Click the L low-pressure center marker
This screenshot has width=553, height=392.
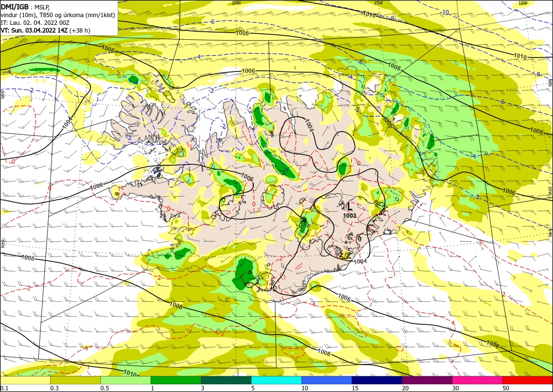(x=350, y=206)
